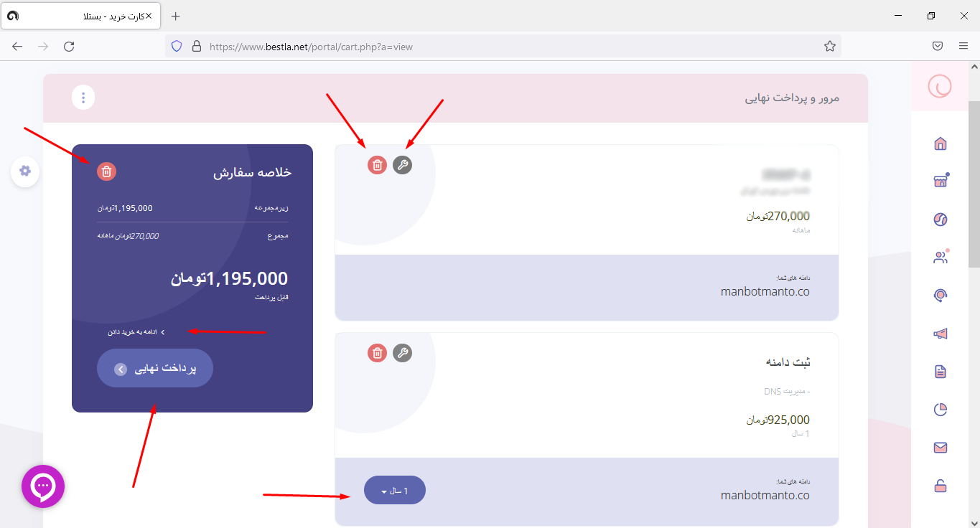Screen dimensions: 980x528
Task: Click the پرداخت نهایی checkout button
Action: pos(155,368)
